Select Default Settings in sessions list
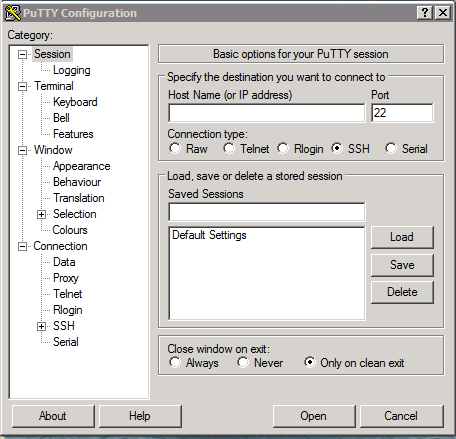 pyautogui.click(x=209, y=235)
